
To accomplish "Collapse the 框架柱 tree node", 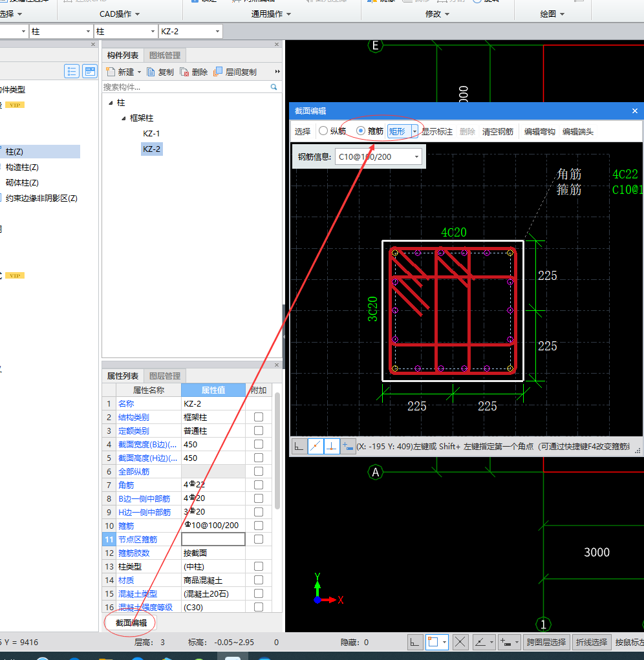I will 123,118.
